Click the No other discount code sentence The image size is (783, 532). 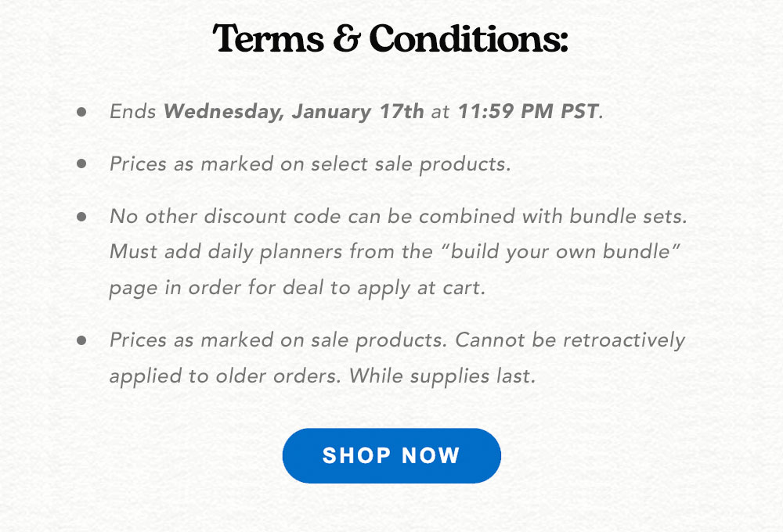point(399,217)
